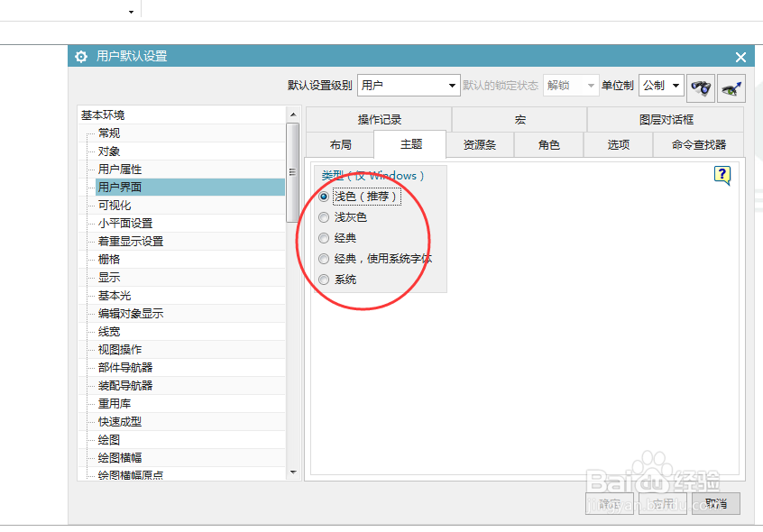Image resolution: width=763 pixels, height=532 pixels.
Task: Switch to the 角色 tab
Action: 548,144
